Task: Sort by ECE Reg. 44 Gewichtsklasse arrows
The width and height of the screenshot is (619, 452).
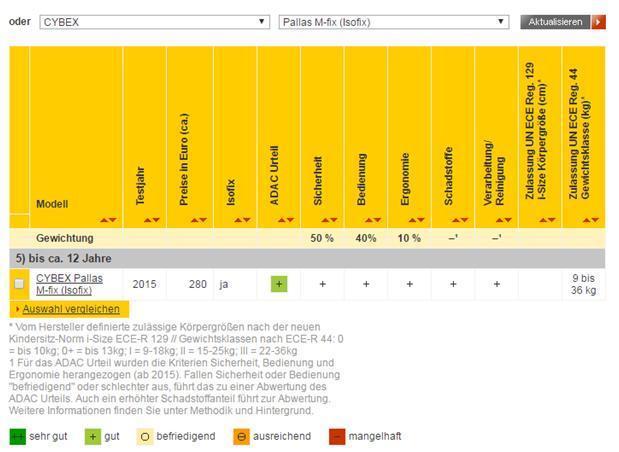Action: 591,220
